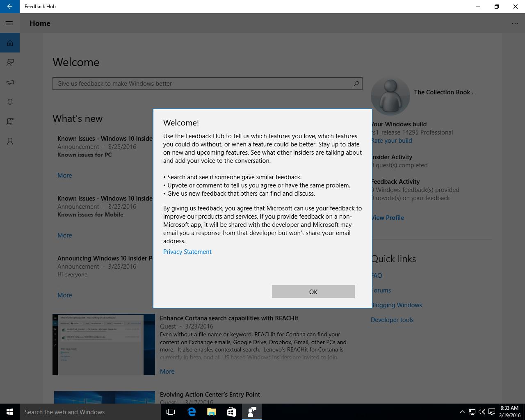Viewport: 525px width, 420px height.
Task: Open the REACHit quest thumbnail image
Action: pos(104,345)
